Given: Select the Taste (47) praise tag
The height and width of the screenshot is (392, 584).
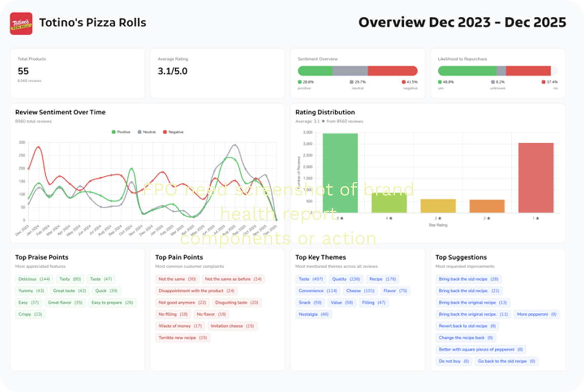Looking at the screenshot, I should (x=101, y=279).
